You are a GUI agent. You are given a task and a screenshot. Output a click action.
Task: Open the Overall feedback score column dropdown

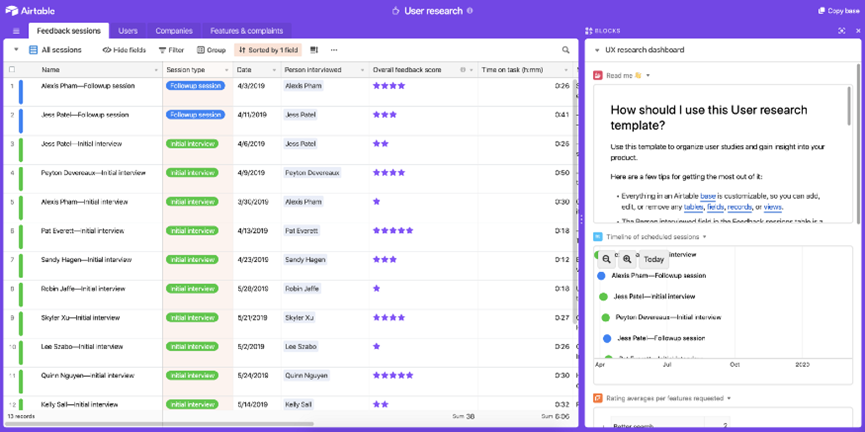tap(472, 70)
